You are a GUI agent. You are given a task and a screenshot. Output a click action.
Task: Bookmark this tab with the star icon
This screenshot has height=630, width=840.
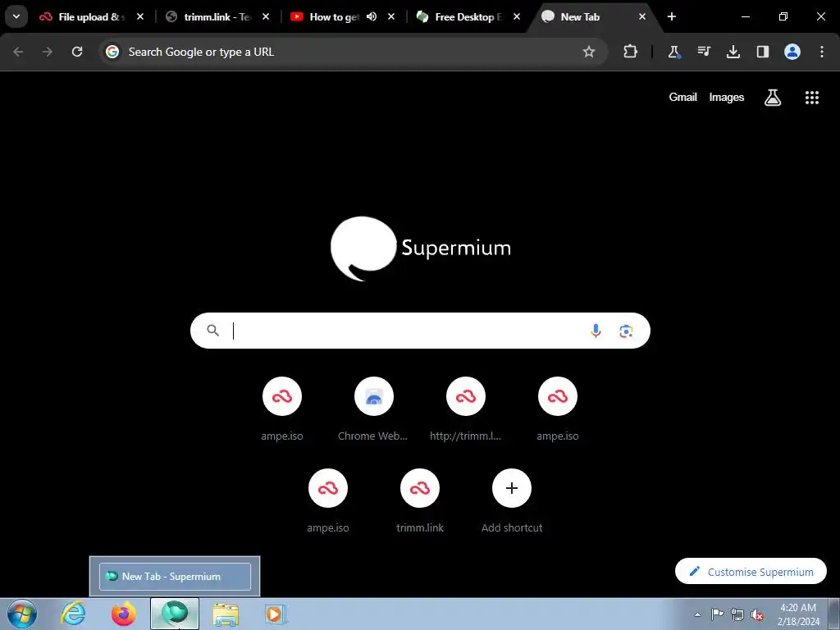click(x=589, y=52)
